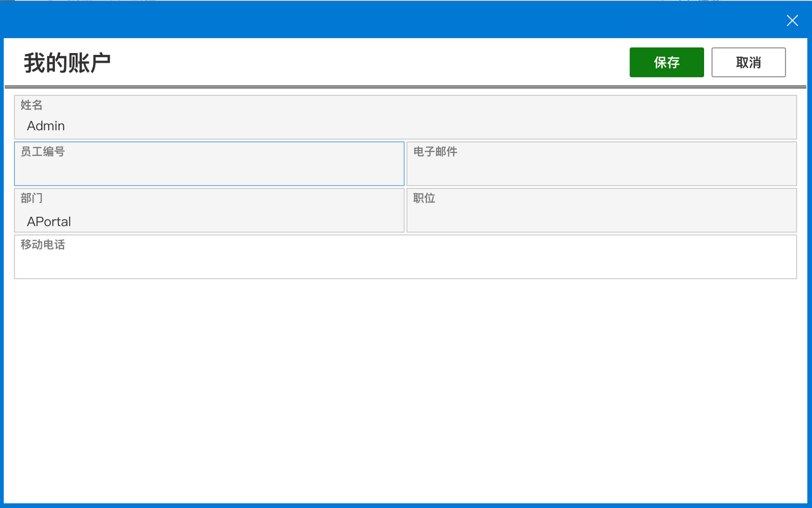The height and width of the screenshot is (508, 812).
Task: Click the 职位 input field
Action: click(602, 210)
